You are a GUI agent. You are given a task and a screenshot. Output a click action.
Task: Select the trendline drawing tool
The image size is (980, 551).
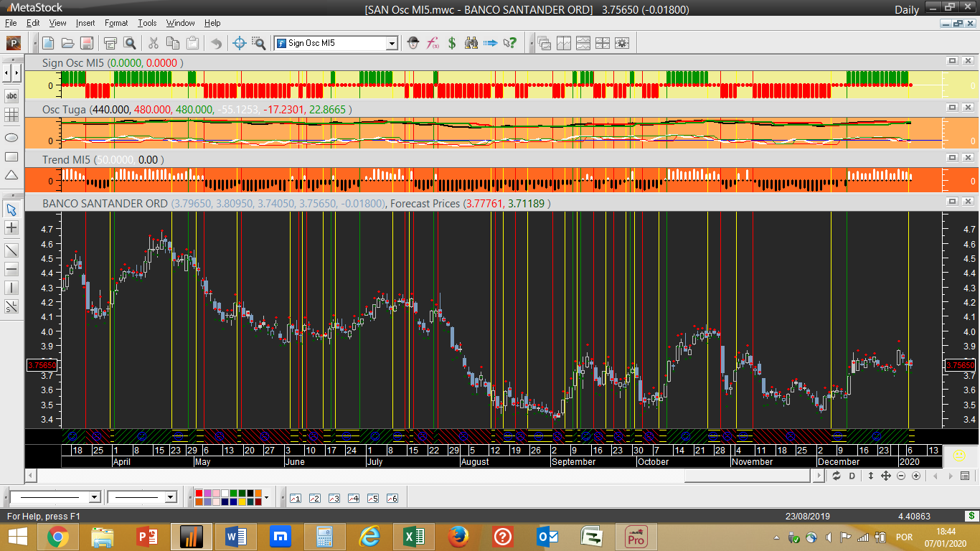11,250
